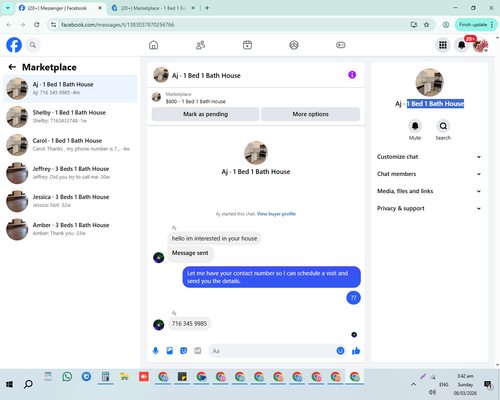
Task: Go back using the Marketplace back arrow
Action: coord(12,67)
